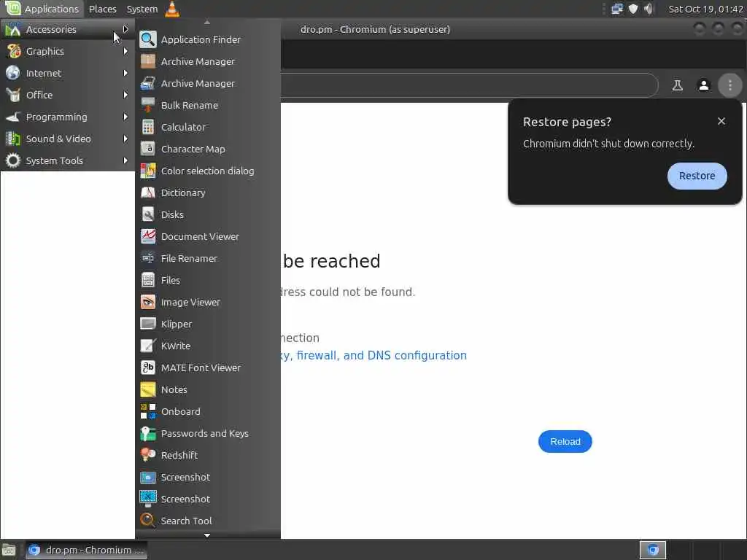Screen dimensions: 747x560
Task: Select Graphics category label
Action: 44,51
